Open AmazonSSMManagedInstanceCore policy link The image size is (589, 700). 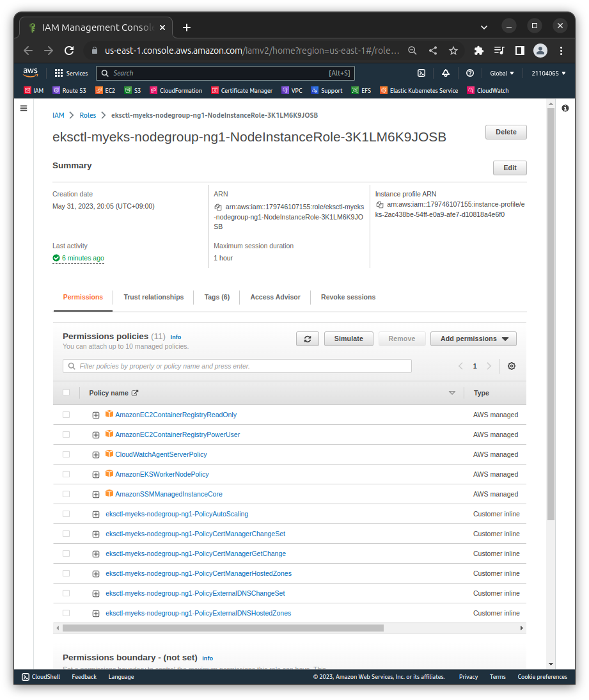(169, 494)
